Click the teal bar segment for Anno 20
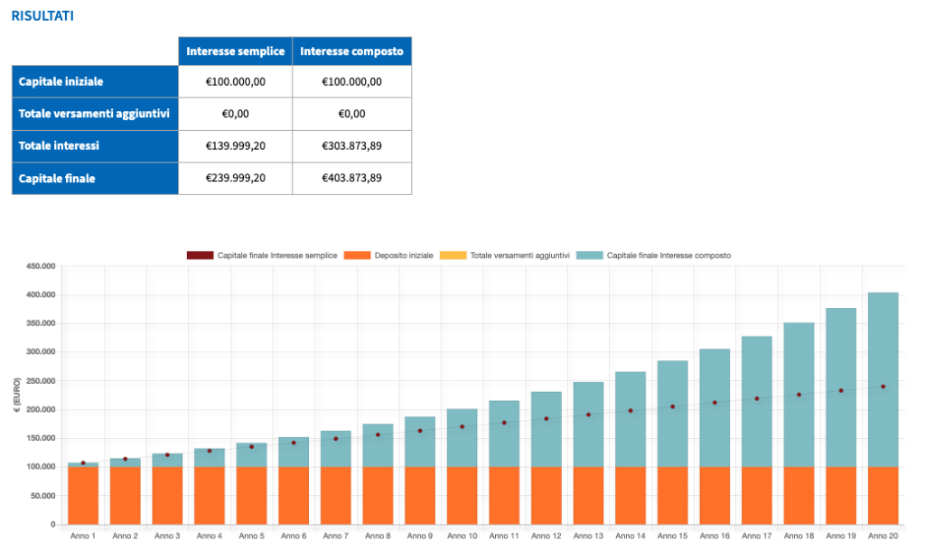The width and height of the screenshot is (925, 560). click(883, 379)
